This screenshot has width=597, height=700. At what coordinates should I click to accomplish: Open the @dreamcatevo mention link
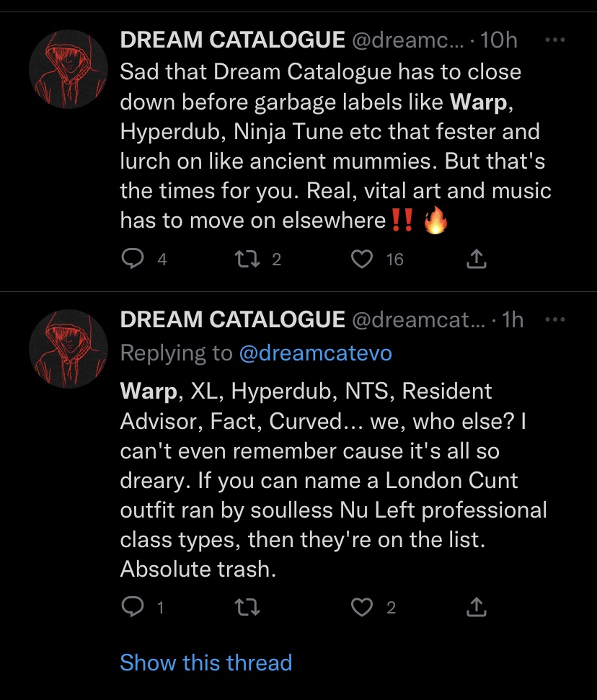click(x=314, y=353)
